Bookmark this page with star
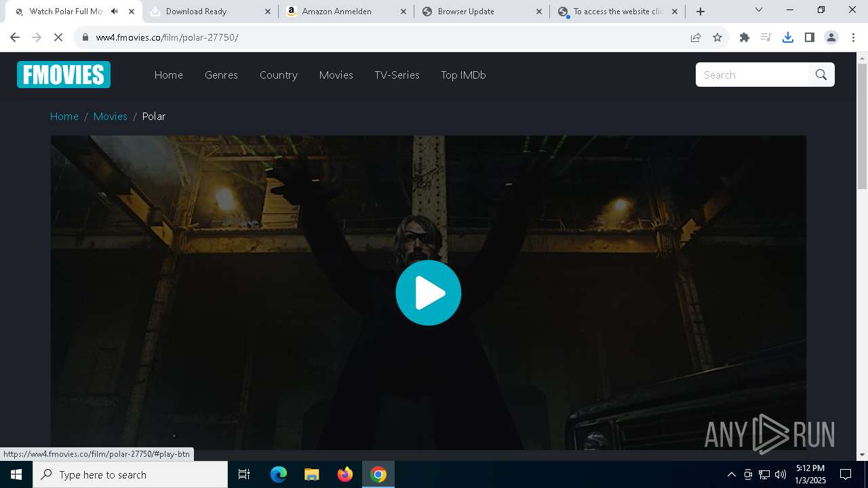868x488 pixels. click(x=717, y=37)
